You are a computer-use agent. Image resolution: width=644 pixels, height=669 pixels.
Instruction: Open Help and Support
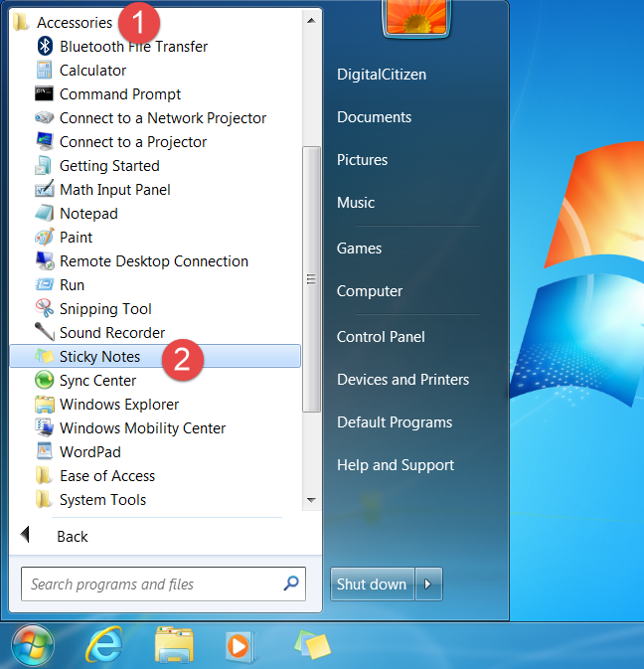click(396, 465)
